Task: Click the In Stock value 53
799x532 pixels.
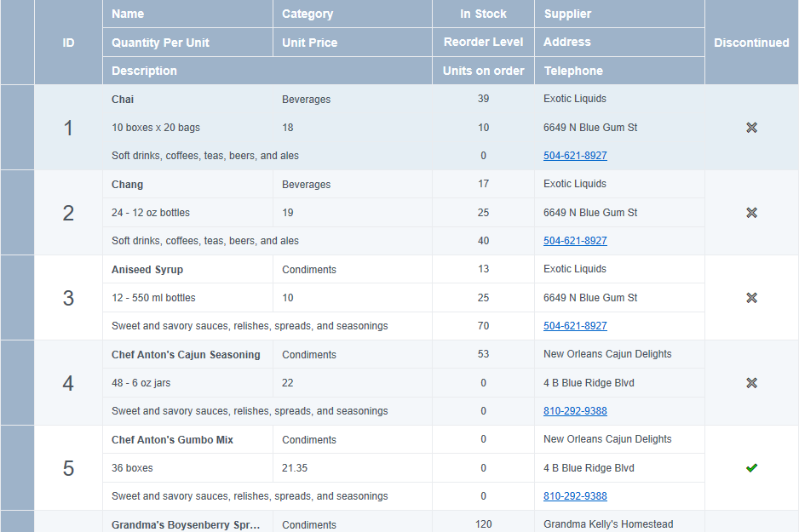Action: pos(483,354)
